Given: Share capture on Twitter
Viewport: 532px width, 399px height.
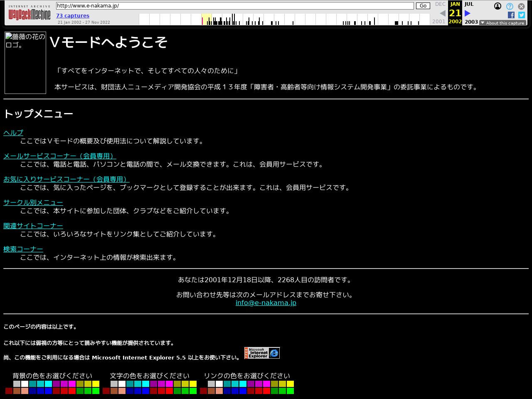Looking at the screenshot, I should click(x=521, y=15).
